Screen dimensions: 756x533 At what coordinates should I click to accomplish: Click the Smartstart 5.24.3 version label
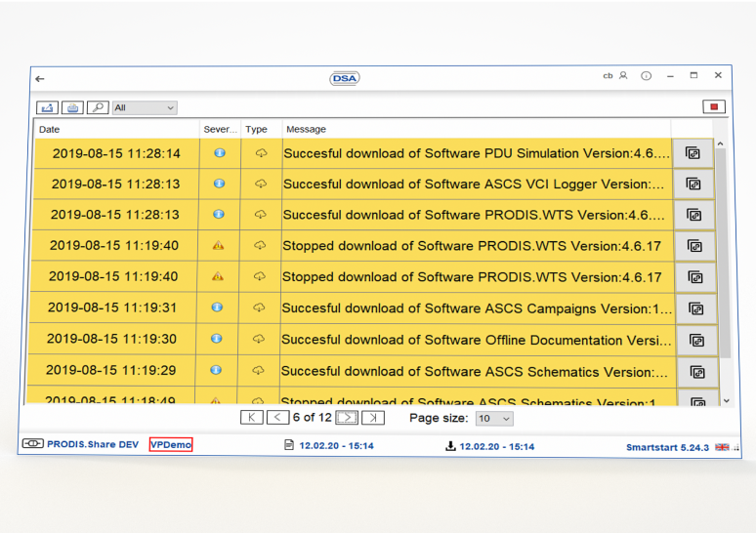pos(667,447)
